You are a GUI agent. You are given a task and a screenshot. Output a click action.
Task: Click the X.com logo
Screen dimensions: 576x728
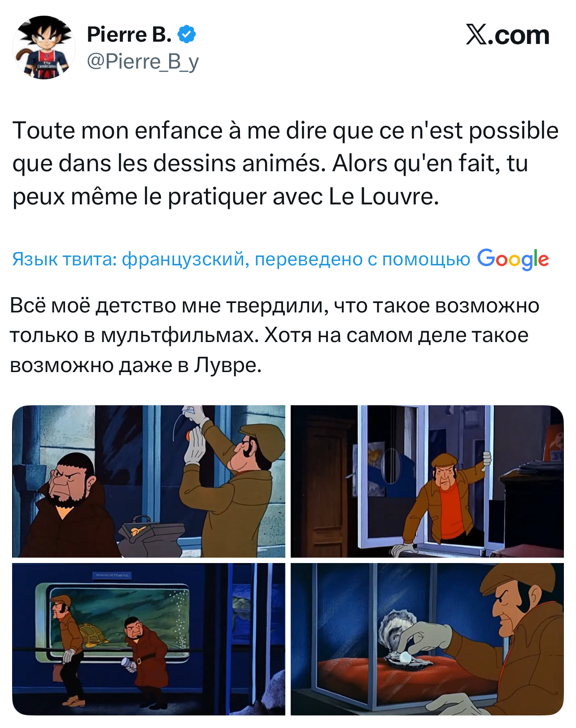[x=507, y=35]
